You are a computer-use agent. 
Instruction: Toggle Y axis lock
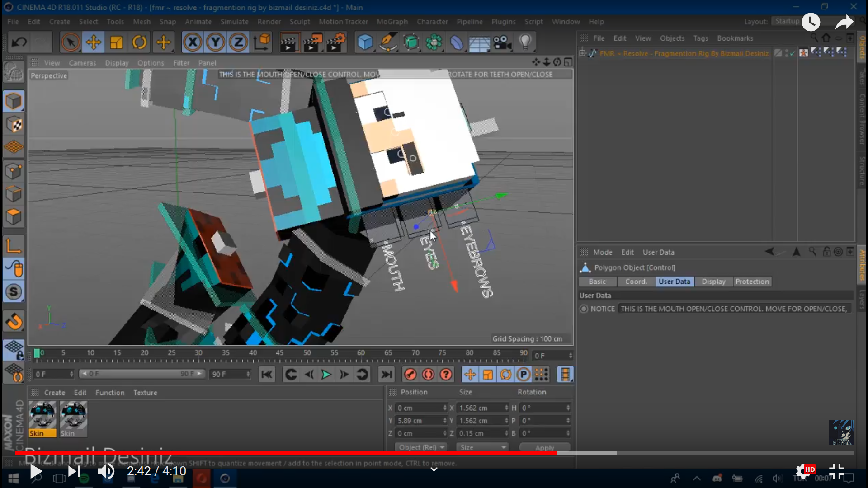(x=216, y=42)
